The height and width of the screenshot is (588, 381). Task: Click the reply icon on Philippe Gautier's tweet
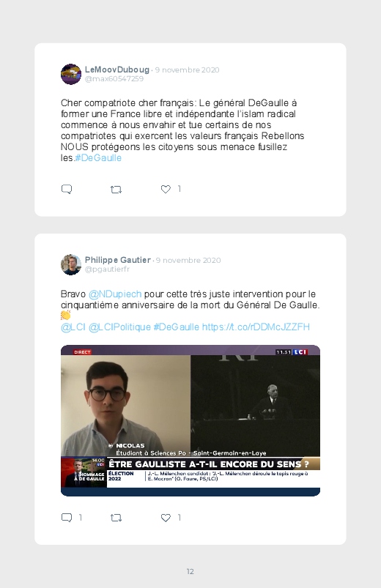coord(67,518)
